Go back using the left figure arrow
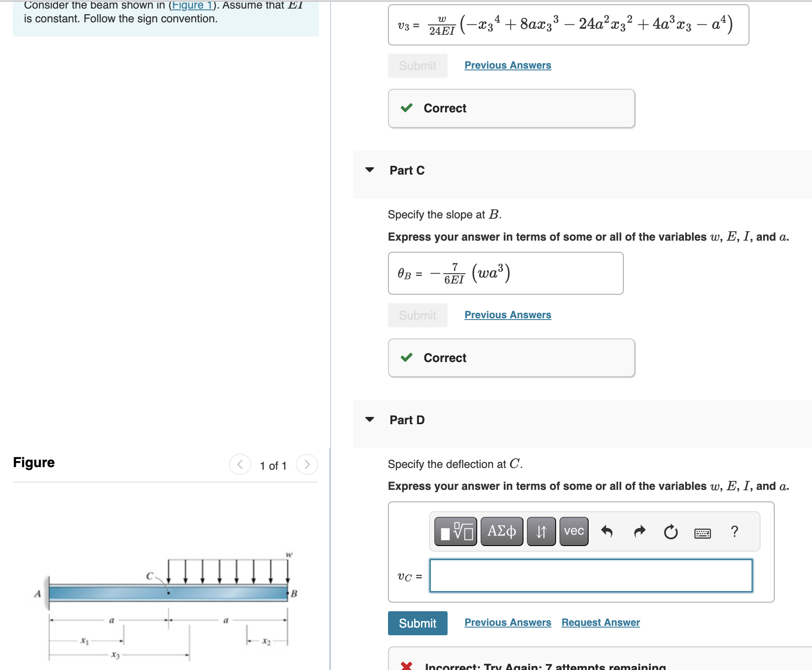Viewport: 812px width, 670px height. point(240,465)
